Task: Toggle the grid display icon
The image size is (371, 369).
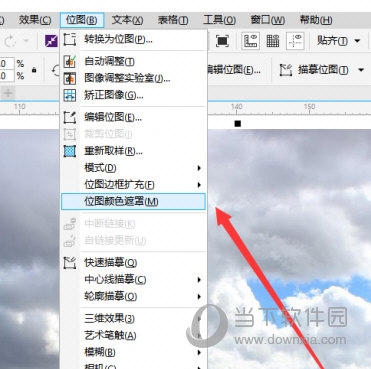Action: tap(273, 41)
